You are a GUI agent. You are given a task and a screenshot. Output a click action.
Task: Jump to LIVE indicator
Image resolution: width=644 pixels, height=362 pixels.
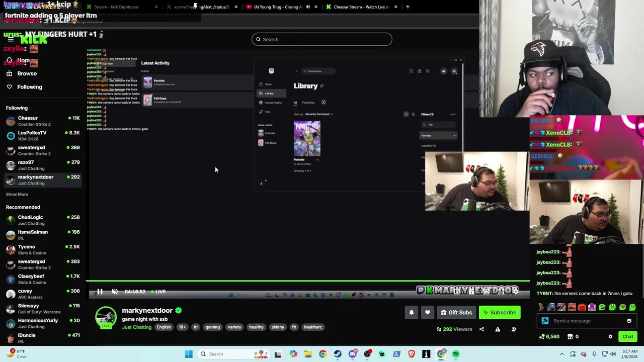tap(158, 292)
